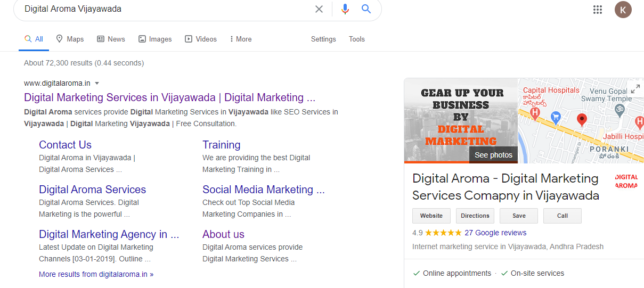Click the Directions button
644x288 pixels.
point(475,216)
